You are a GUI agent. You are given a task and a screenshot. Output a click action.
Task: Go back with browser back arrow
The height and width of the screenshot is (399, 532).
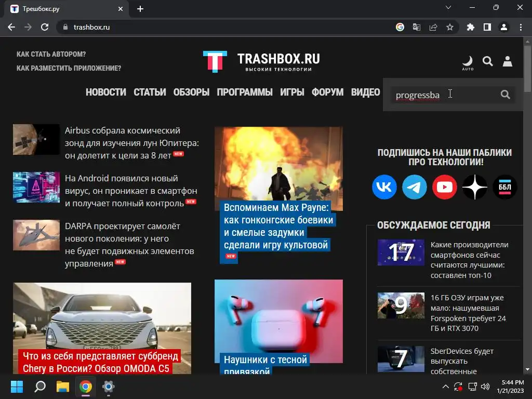11,27
